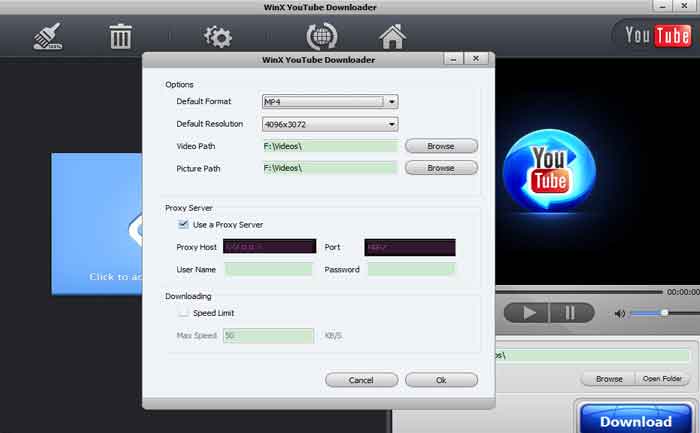This screenshot has width=700, height=433.
Task: Open settings via the gear icon
Action: coord(218,37)
